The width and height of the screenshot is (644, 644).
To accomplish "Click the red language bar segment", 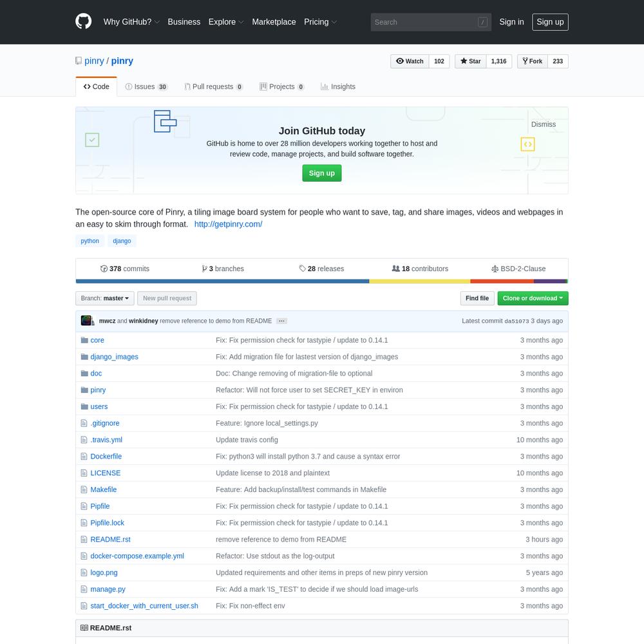I will point(502,281).
